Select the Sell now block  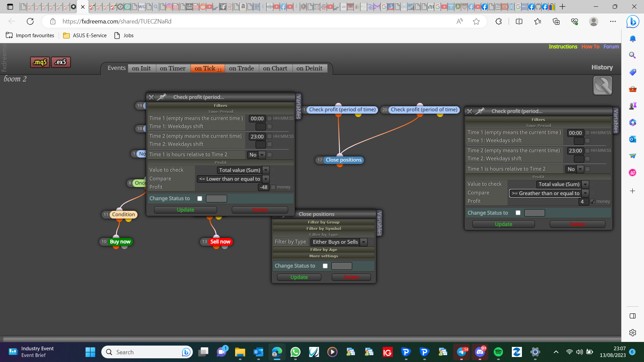coord(220,242)
